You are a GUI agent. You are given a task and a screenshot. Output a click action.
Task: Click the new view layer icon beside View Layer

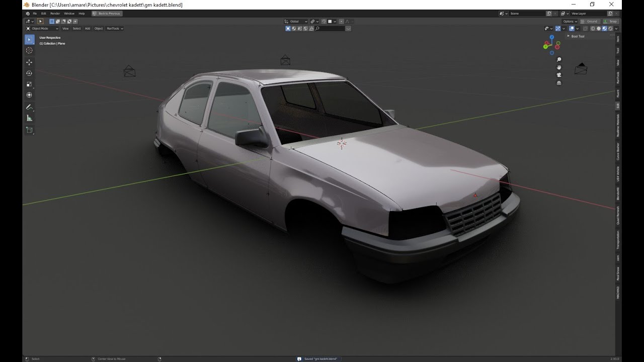610,14
